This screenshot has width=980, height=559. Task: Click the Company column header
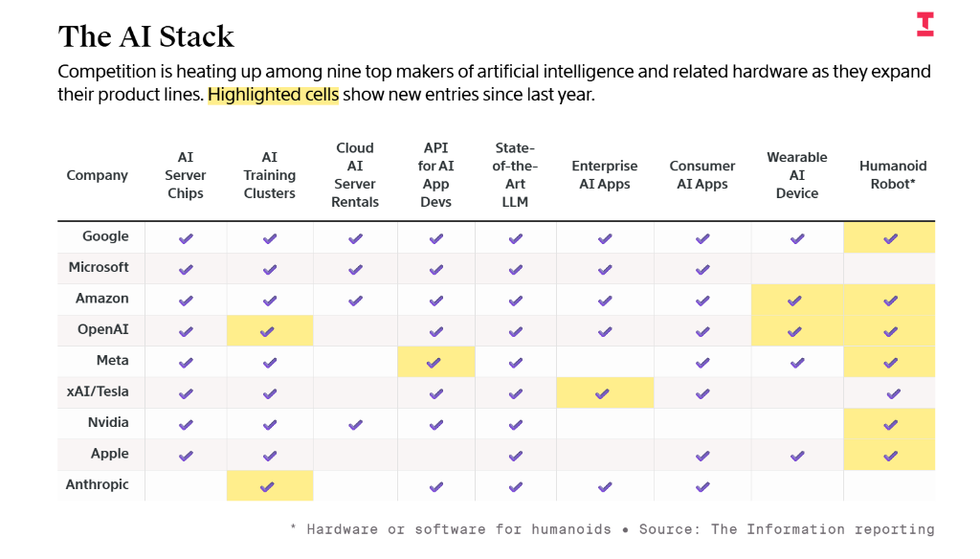tap(97, 175)
